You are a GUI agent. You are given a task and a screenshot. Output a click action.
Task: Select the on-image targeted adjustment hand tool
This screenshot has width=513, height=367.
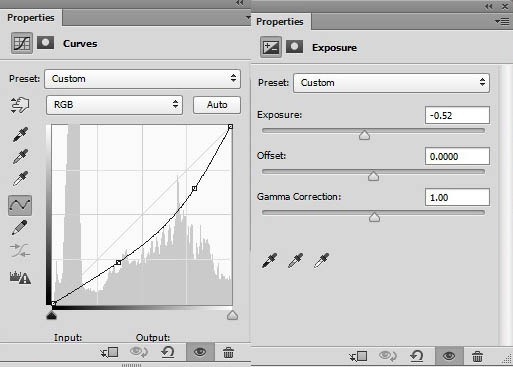click(20, 106)
